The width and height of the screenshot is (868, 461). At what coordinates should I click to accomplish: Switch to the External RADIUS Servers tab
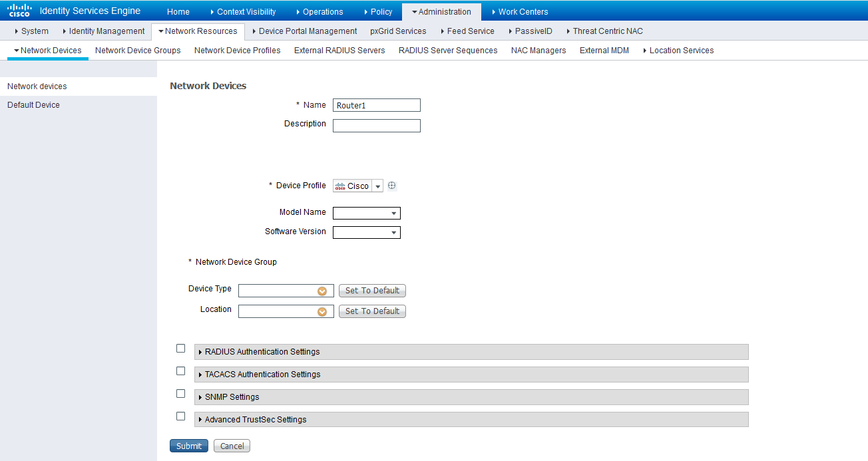tap(339, 51)
